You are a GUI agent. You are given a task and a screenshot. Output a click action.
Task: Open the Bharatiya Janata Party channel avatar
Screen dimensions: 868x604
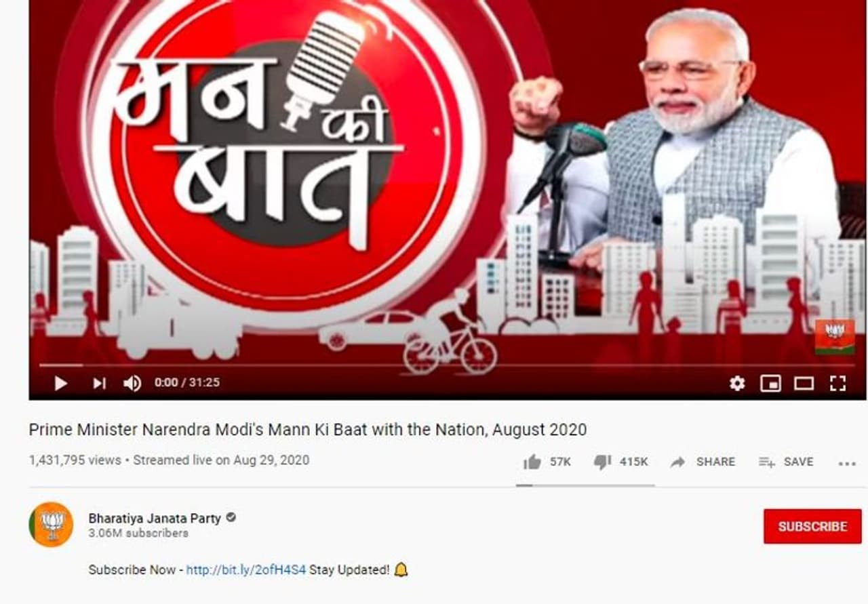pos(51,525)
